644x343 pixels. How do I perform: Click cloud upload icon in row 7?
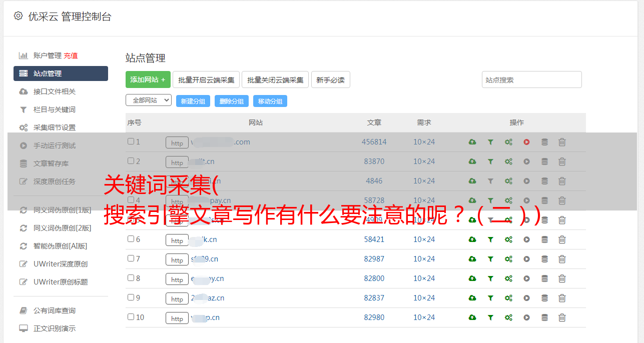click(x=472, y=259)
